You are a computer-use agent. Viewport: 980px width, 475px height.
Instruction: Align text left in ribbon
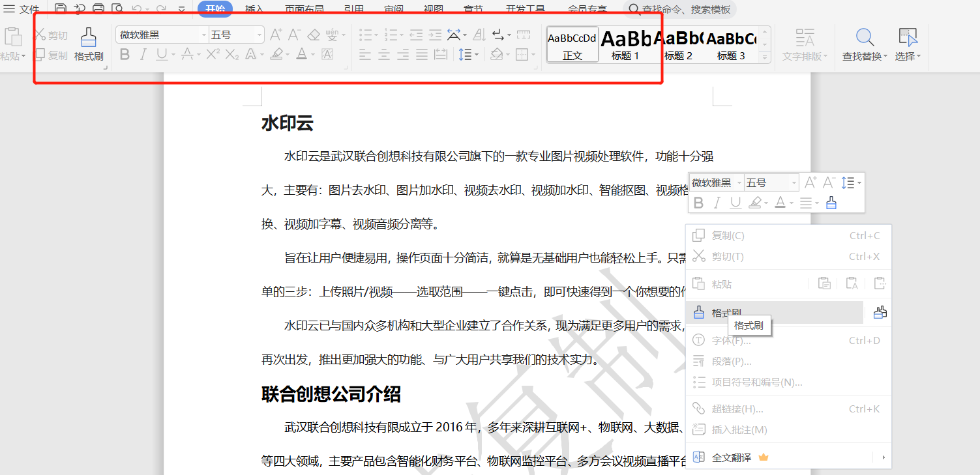tap(365, 55)
